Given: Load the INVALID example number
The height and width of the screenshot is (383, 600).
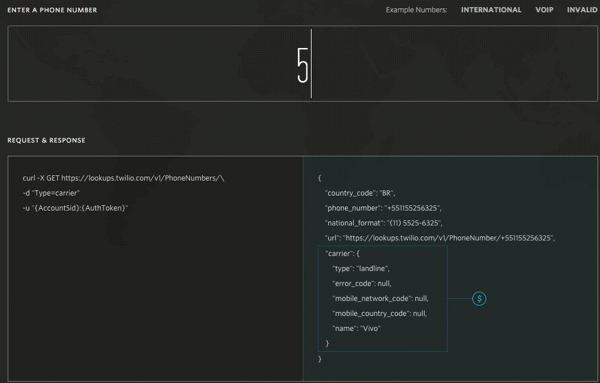Looking at the screenshot, I should (x=582, y=10).
